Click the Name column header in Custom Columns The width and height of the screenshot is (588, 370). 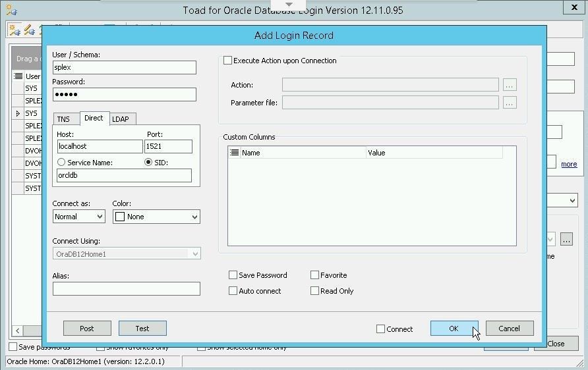click(303, 153)
